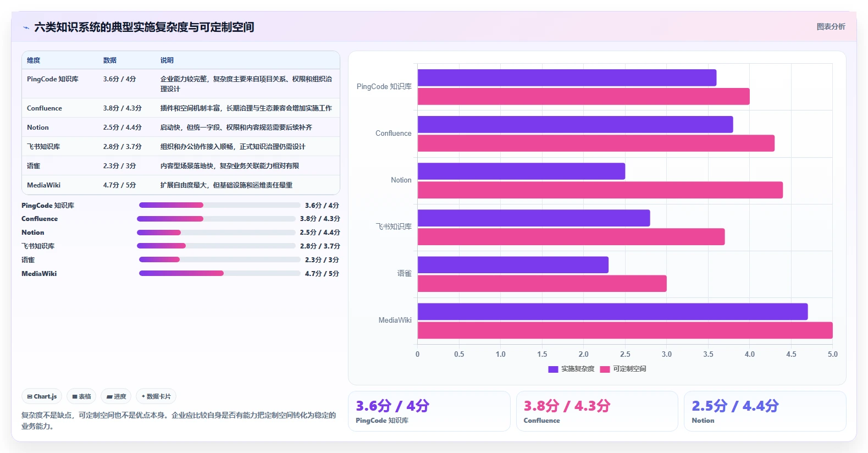868x453 pixels.
Task: Click the purple PingCode 知识库 chart bar
Action: pyautogui.click(x=567, y=78)
